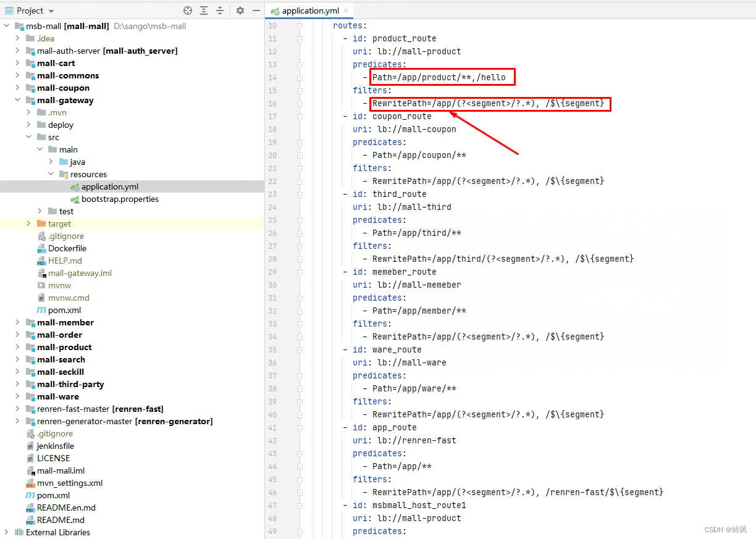
Task: Click the expand all icon in Project toolbar
Action: point(204,10)
